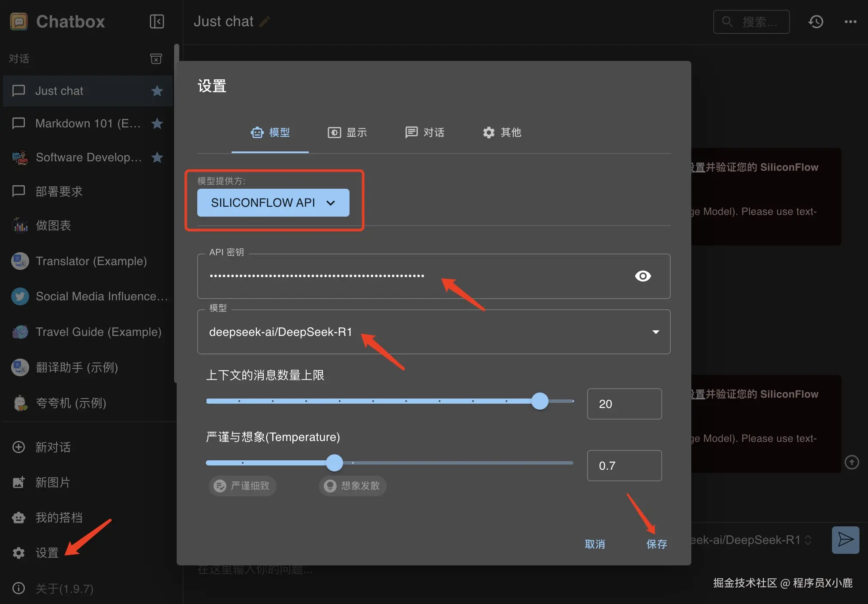Open the three-dot more options menu
The height and width of the screenshot is (604, 868).
(850, 22)
